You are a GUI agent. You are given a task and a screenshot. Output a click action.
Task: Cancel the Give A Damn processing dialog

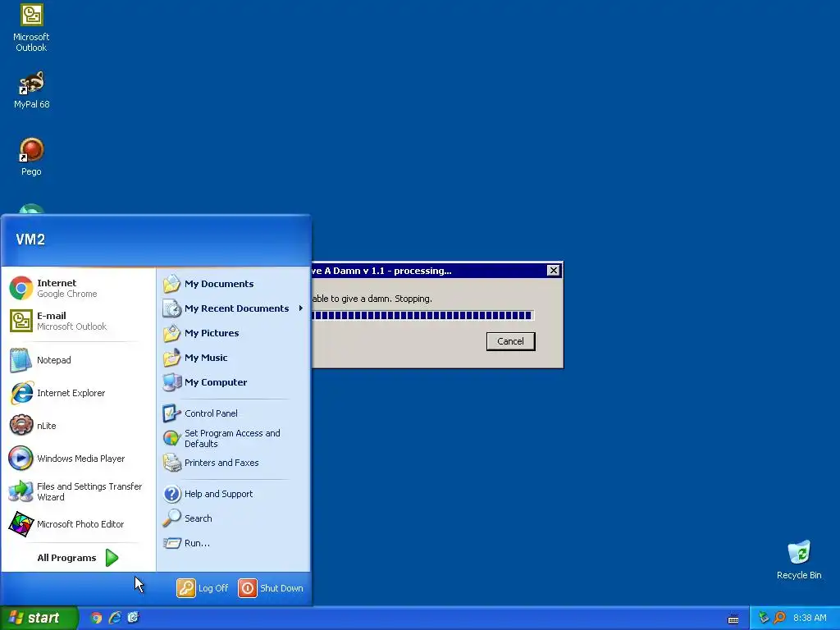click(x=510, y=341)
